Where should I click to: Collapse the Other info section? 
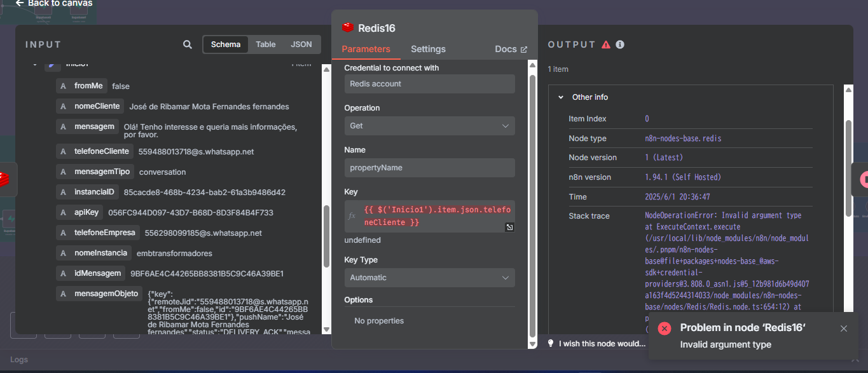coord(561,97)
